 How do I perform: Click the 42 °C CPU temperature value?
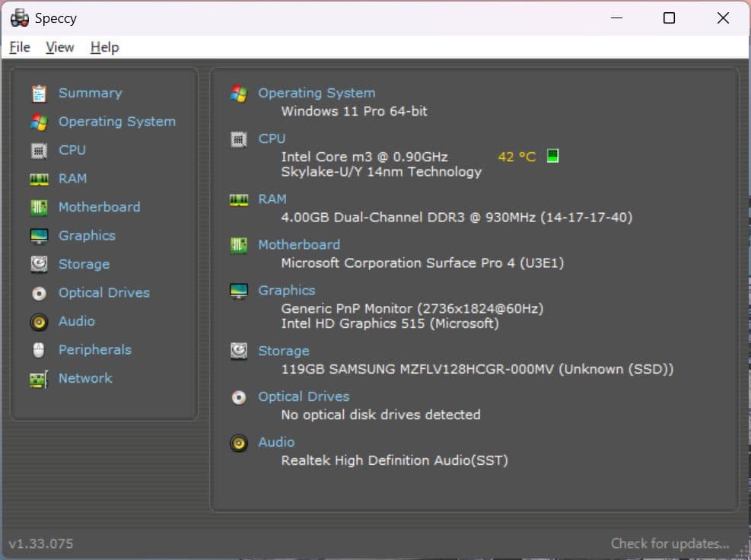point(517,157)
